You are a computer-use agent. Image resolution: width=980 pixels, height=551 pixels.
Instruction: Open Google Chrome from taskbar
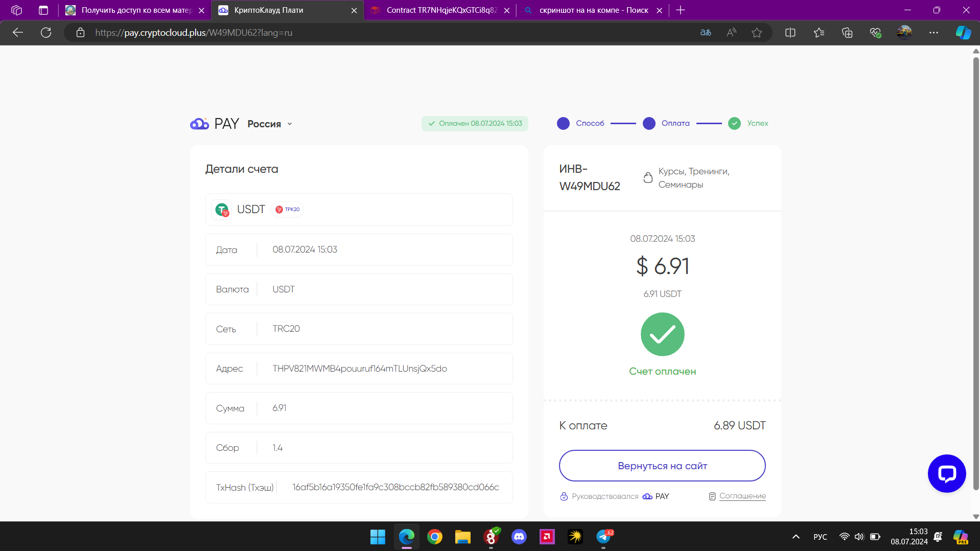pyautogui.click(x=435, y=537)
